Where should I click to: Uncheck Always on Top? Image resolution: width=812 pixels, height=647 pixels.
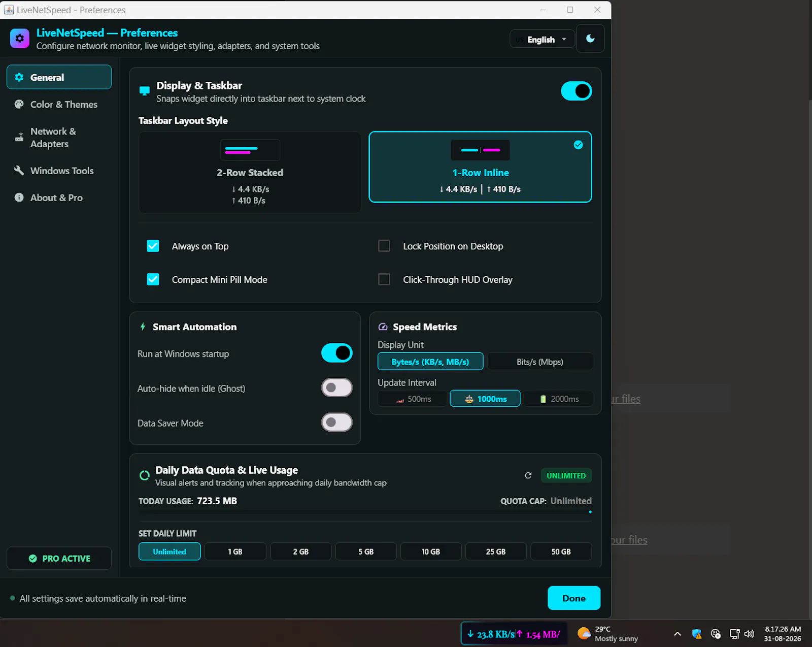coord(153,246)
